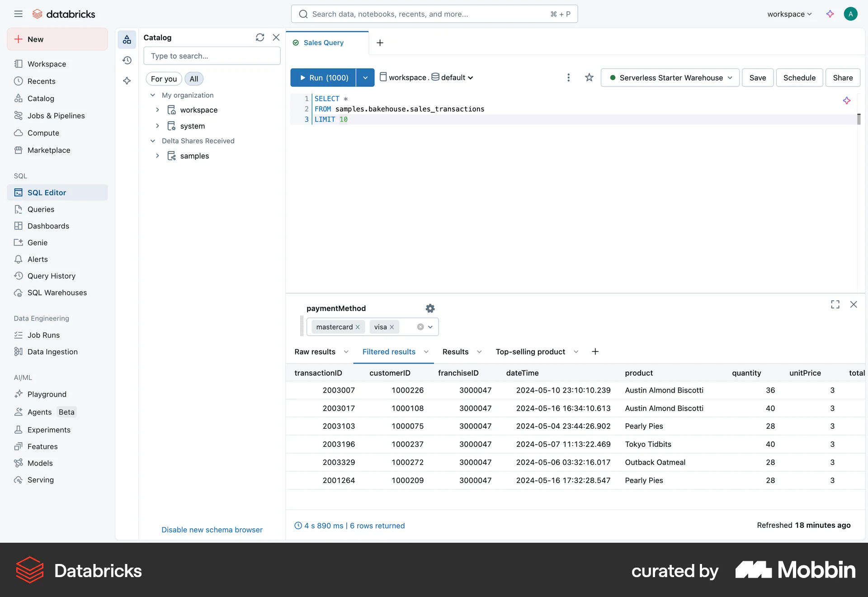868x597 pixels.
Task: Focus the global search bar
Action: (x=434, y=14)
